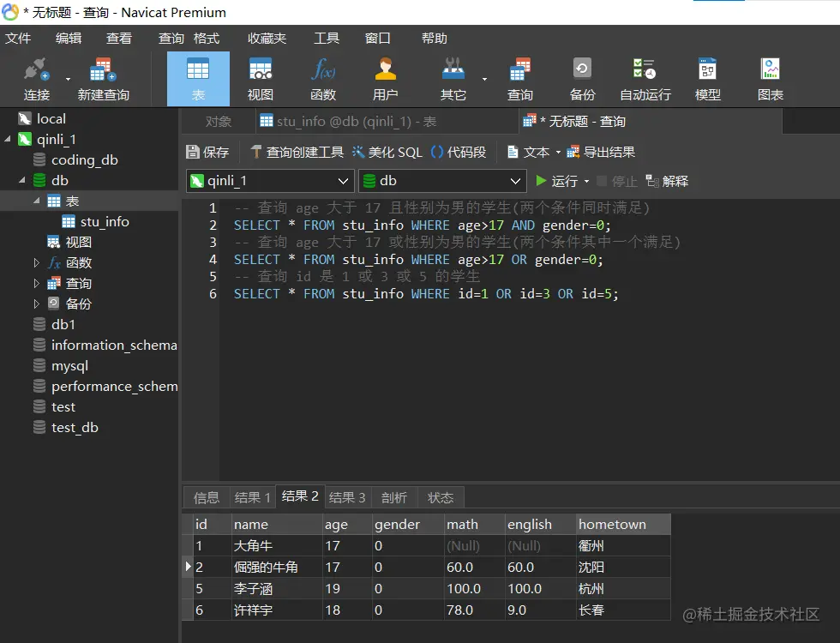
Task: Click the 文本 text view button
Action: pos(528,153)
